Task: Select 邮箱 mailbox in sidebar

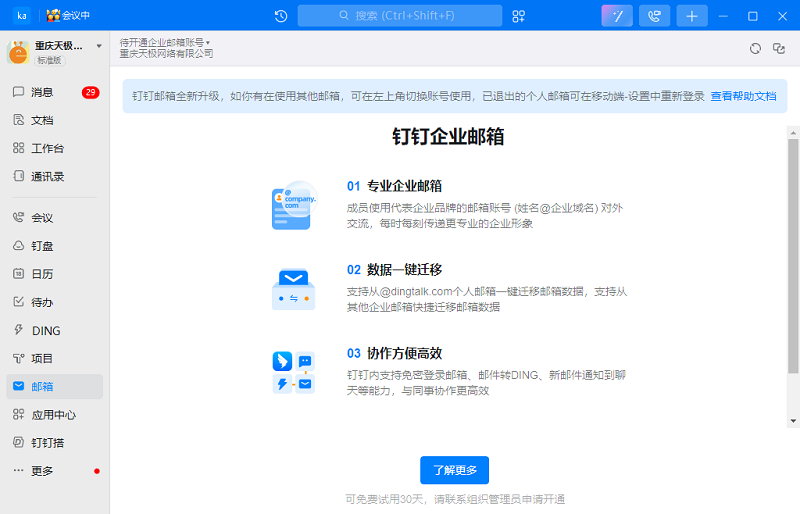Action: 55,387
